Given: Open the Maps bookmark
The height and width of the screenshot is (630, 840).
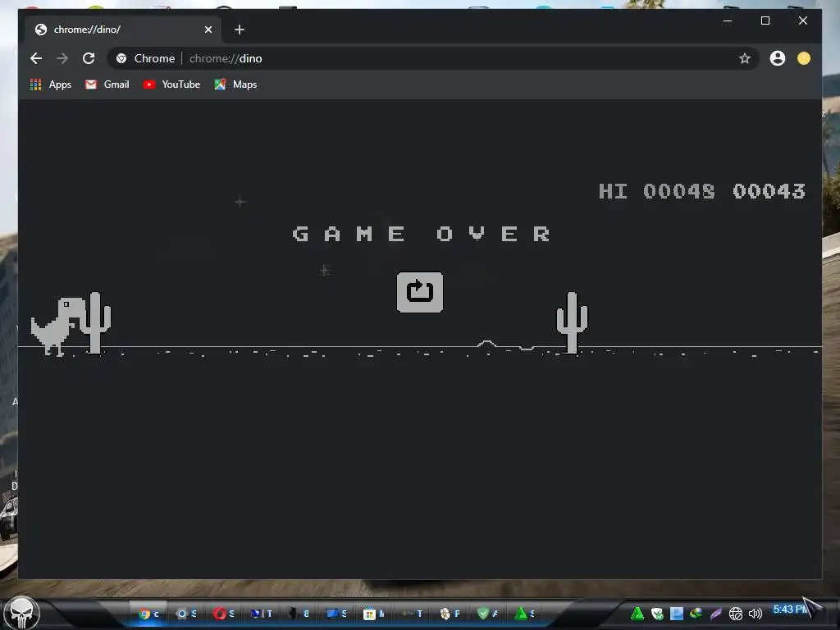Looking at the screenshot, I should pos(235,84).
